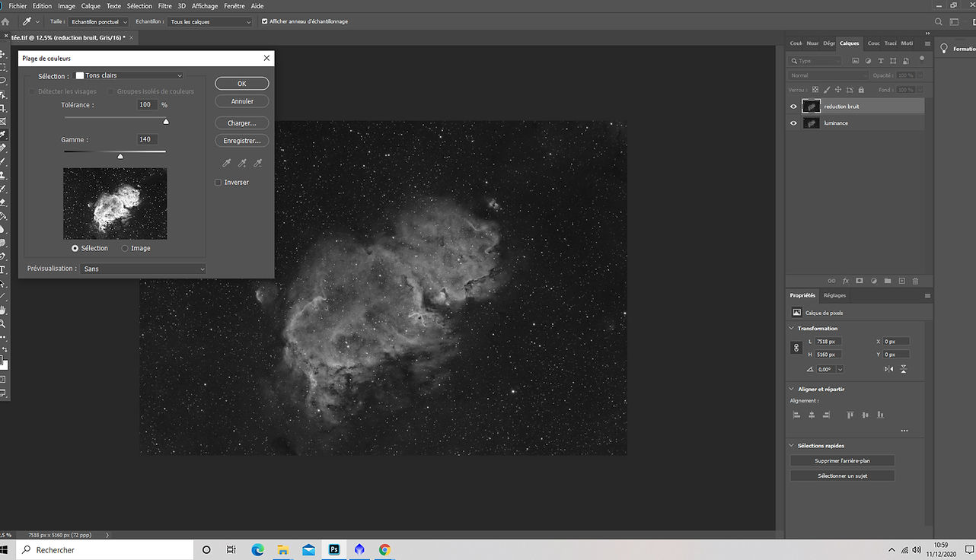976x560 pixels.
Task: Select the Sélection radio button
Action: (x=75, y=248)
